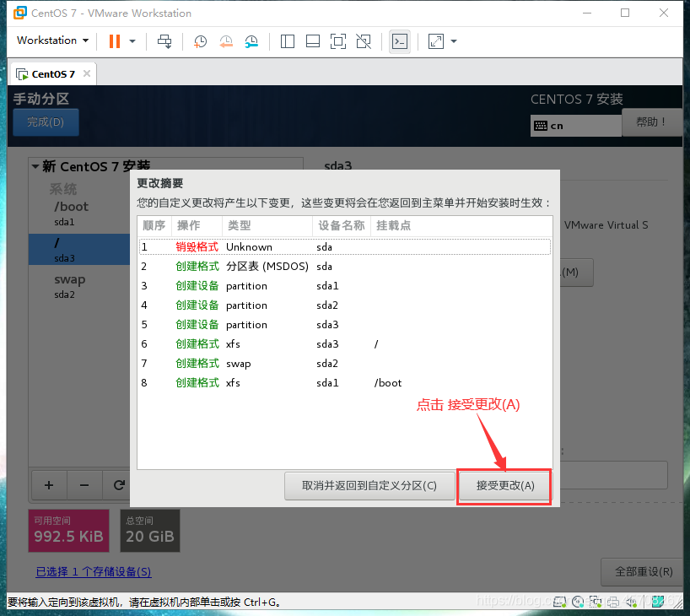This screenshot has height=616, width=690.
Task: Select row 3 创建设备 partition sda1
Action: [345, 285]
